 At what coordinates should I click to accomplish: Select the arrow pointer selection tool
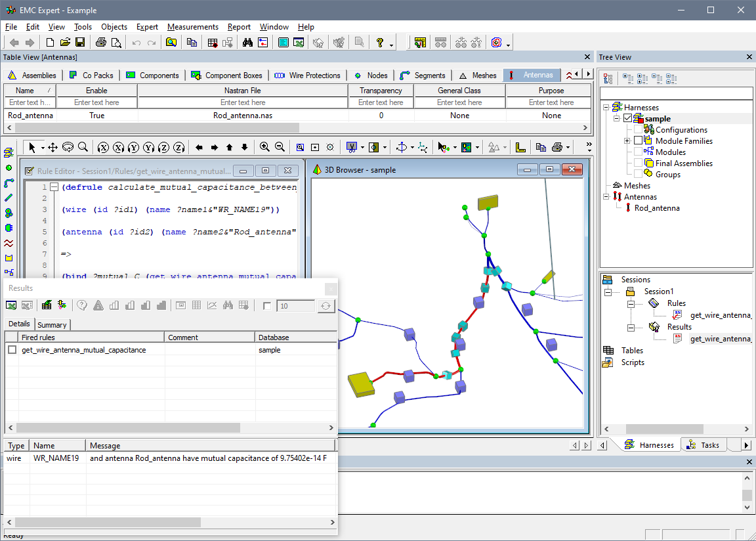tap(31, 147)
